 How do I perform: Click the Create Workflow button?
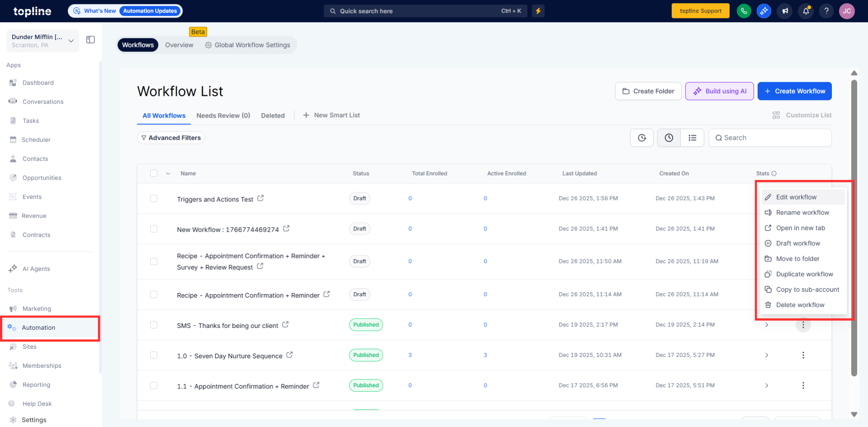pos(794,91)
